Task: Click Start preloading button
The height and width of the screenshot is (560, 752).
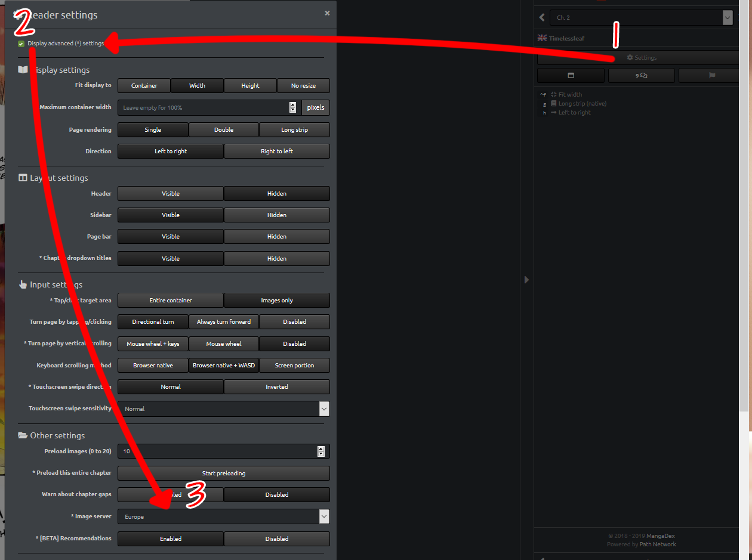Action: (224, 473)
